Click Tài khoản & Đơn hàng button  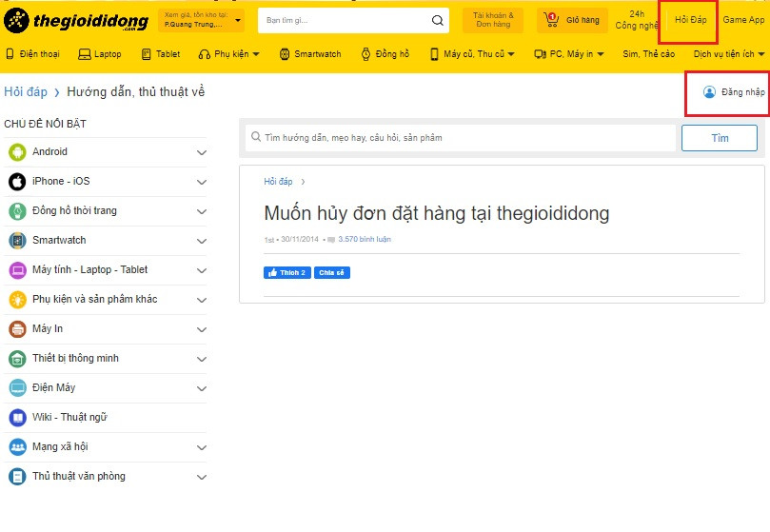tap(493, 20)
